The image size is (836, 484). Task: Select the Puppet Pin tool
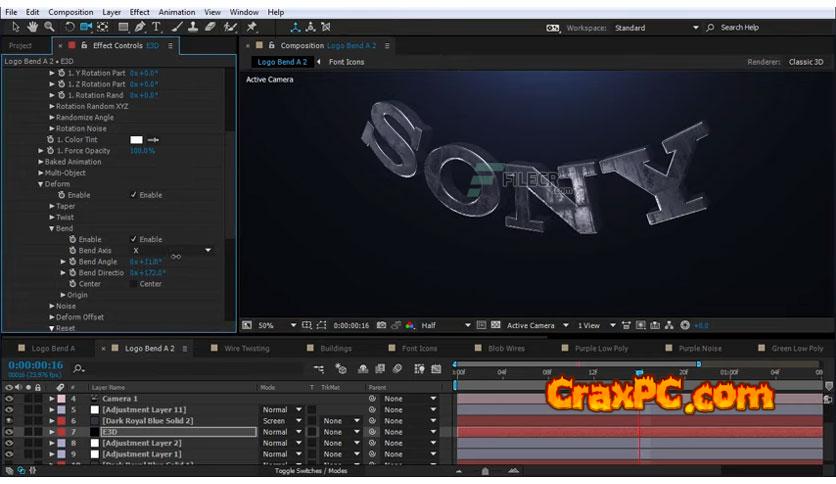pyautogui.click(x=251, y=27)
